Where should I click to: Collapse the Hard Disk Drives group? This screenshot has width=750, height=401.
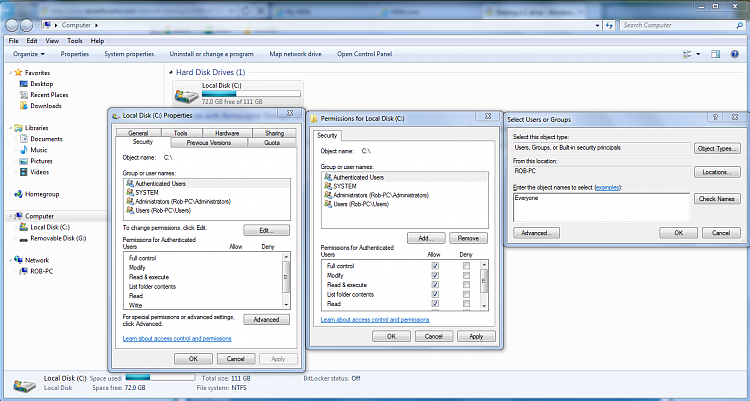(x=171, y=73)
